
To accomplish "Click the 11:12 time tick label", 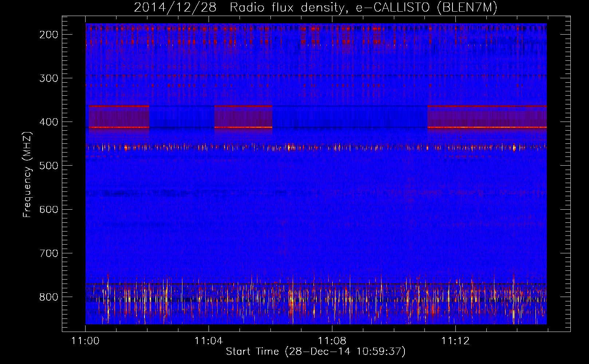I will coord(455,341).
